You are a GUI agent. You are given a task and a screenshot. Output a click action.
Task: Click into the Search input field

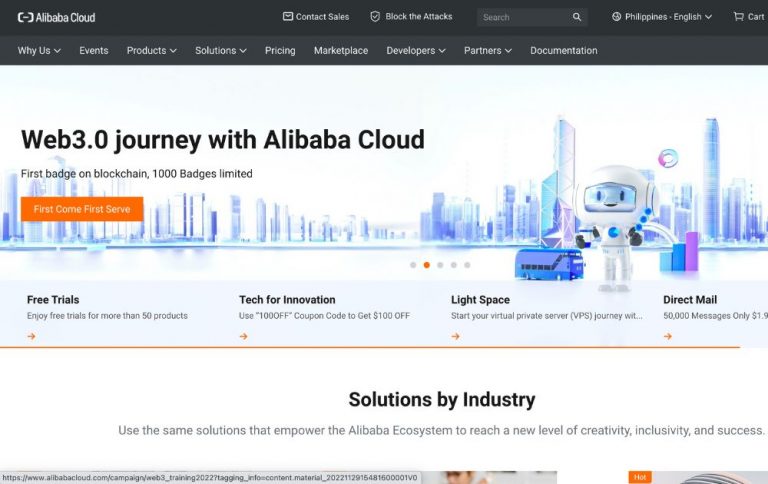(x=522, y=17)
